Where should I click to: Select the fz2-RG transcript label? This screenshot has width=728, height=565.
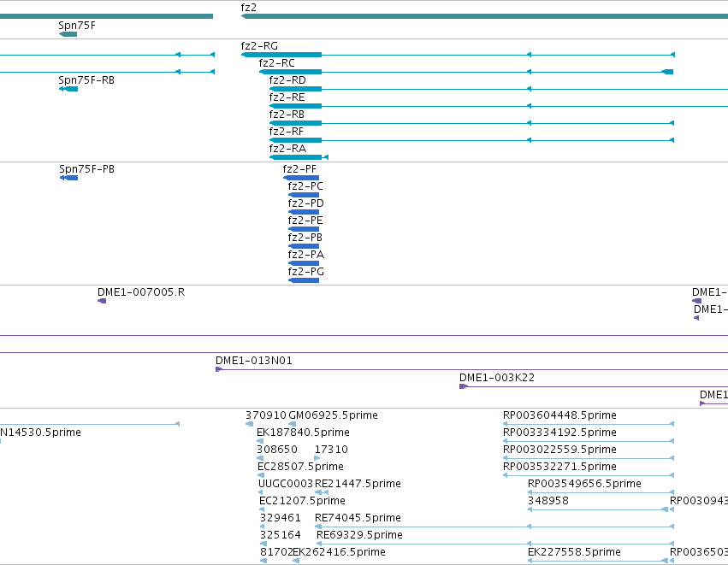click(x=259, y=46)
